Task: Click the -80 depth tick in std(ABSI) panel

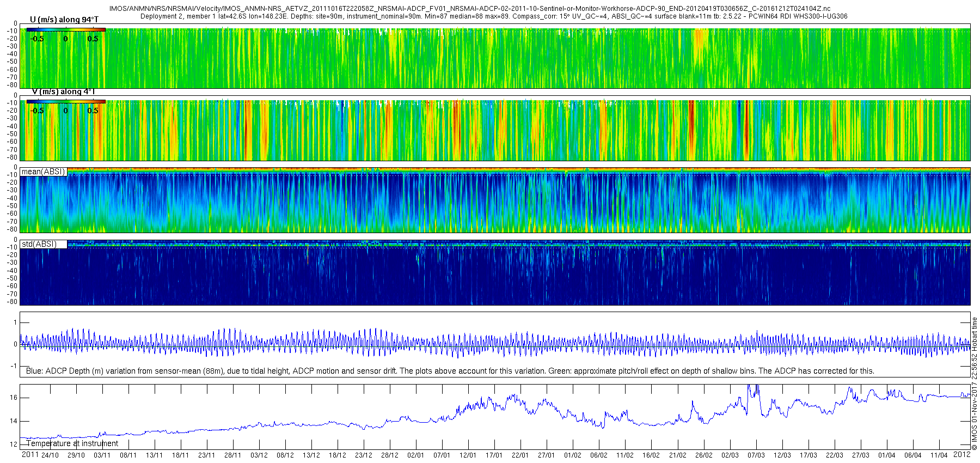Action: pos(11,301)
